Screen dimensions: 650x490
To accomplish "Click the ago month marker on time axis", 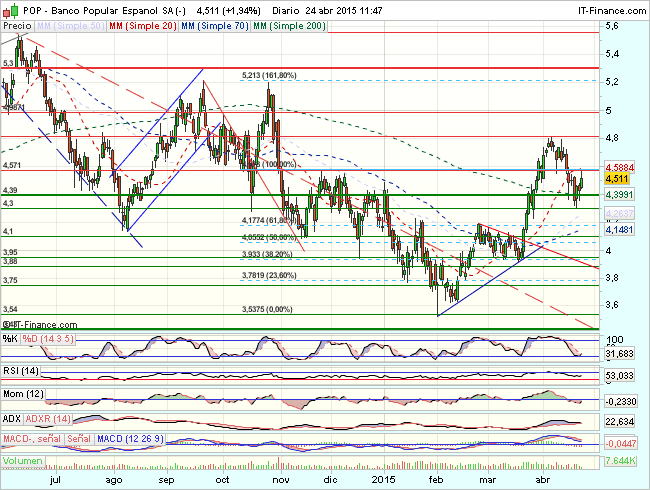I will click(x=114, y=480).
